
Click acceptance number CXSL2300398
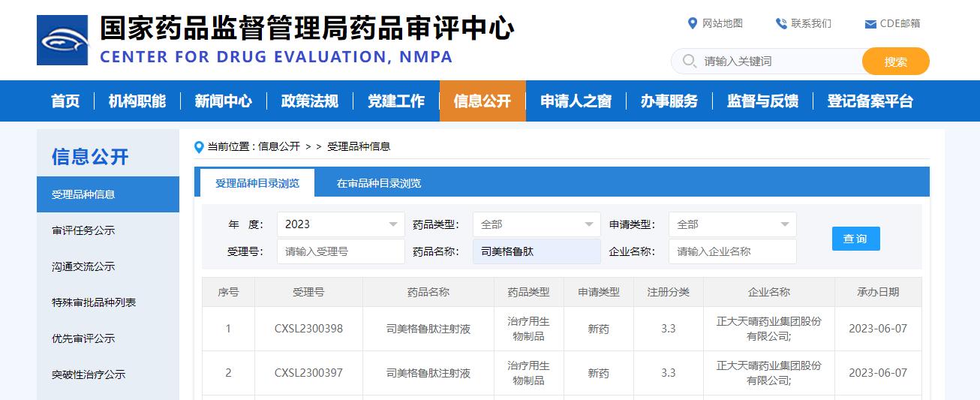click(x=308, y=329)
